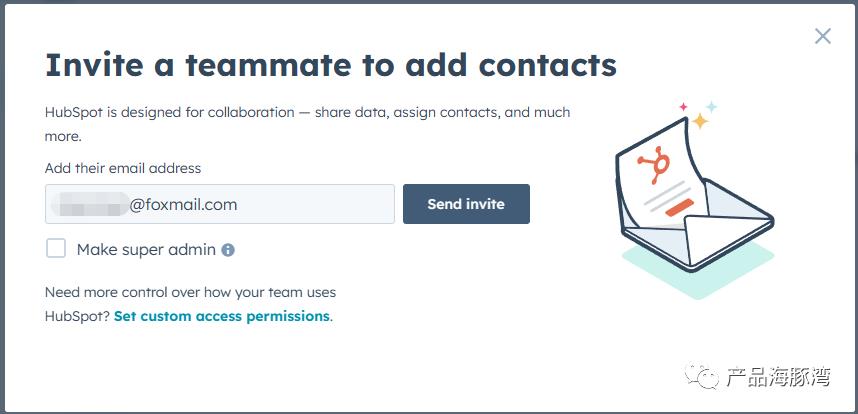Click the blurred username part of the email
This screenshot has height=414, width=858.
coord(90,204)
